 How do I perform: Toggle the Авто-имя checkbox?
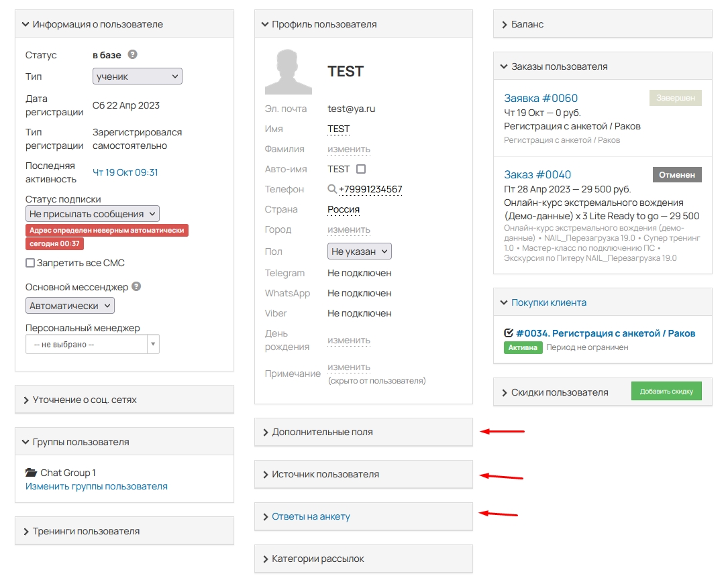pyautogui.click(x=361, y=169)
